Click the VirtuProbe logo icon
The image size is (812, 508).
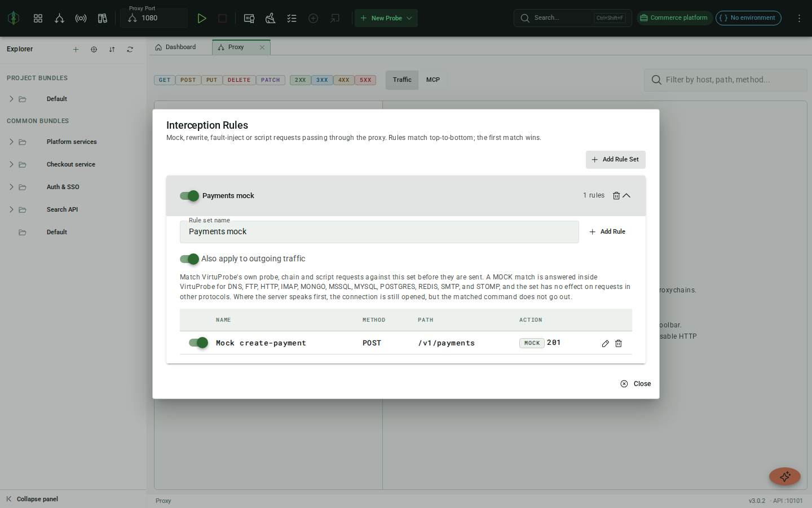coord(14,18)
